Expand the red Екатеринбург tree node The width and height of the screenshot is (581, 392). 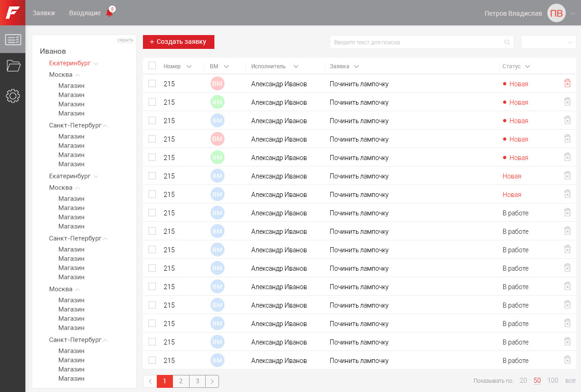(x=96, y=64)
